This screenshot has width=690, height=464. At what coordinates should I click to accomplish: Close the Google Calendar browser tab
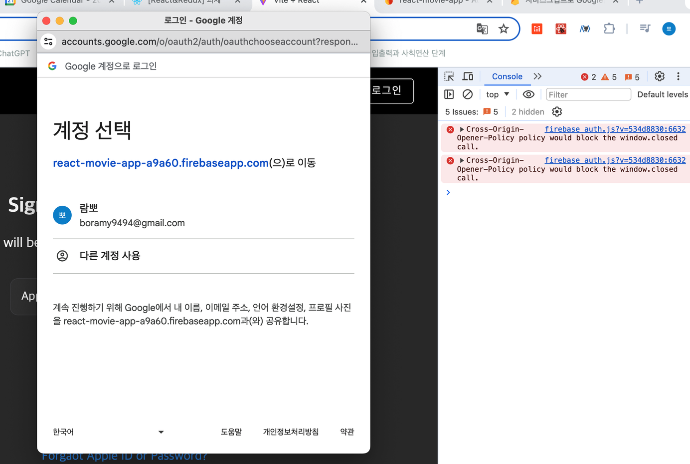(111, 2)
